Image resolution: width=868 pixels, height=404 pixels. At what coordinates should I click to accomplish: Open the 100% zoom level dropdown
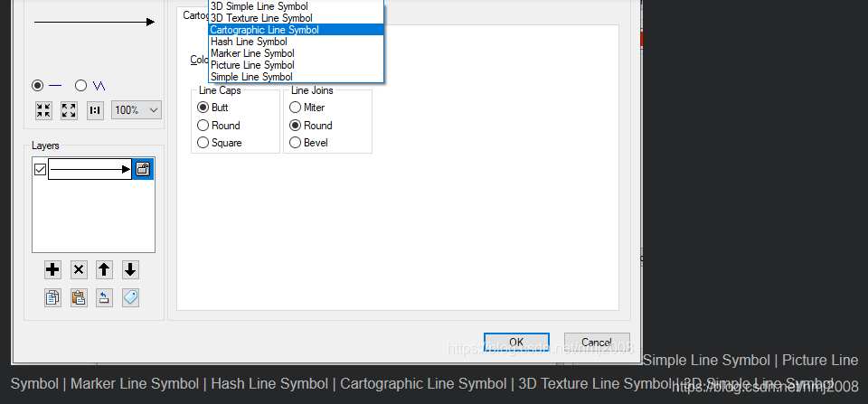point(137,110)
